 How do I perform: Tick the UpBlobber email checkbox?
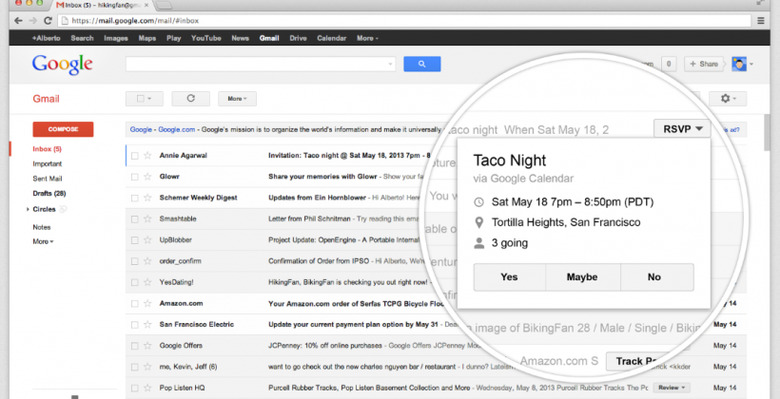tap(134, 240)
